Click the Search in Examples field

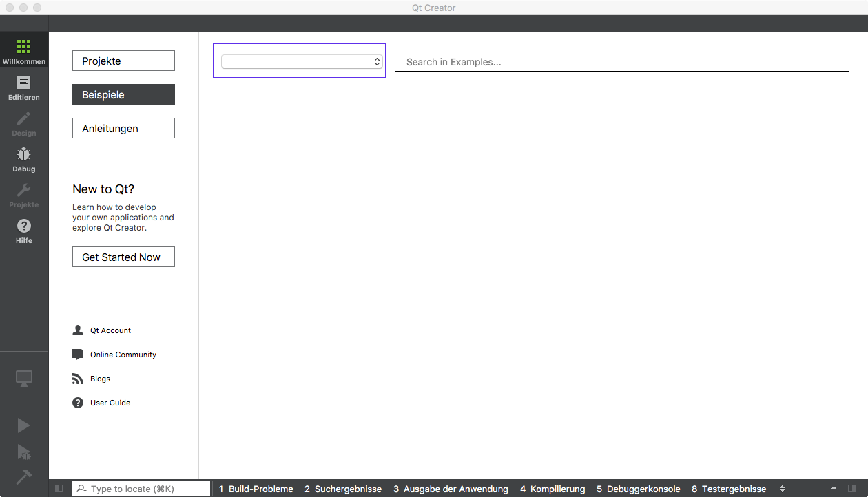[621, 61]
